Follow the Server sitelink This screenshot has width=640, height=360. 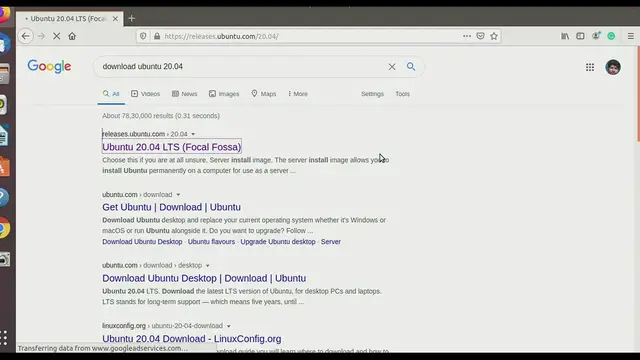(x=331, y=242)
